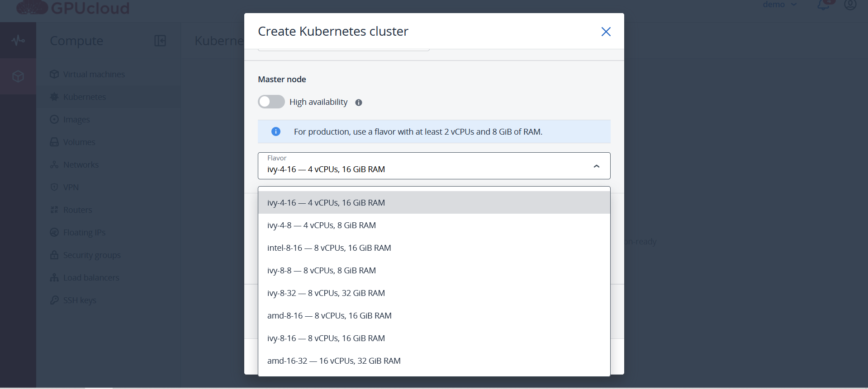Viewport: 868px width, 389px height.
Task: Select flavor ivy-4-8 — 4 vCPUs, 8 GiB
Action: click(x=434, y=225)
